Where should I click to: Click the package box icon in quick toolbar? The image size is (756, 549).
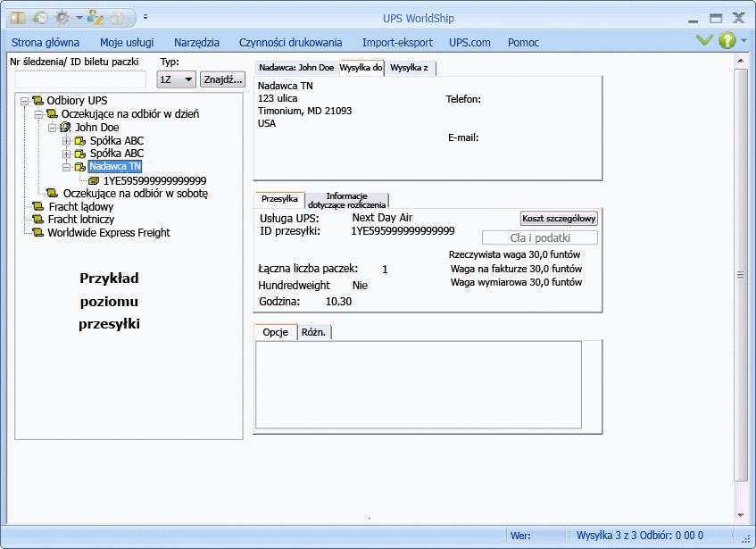click(19, 18)
